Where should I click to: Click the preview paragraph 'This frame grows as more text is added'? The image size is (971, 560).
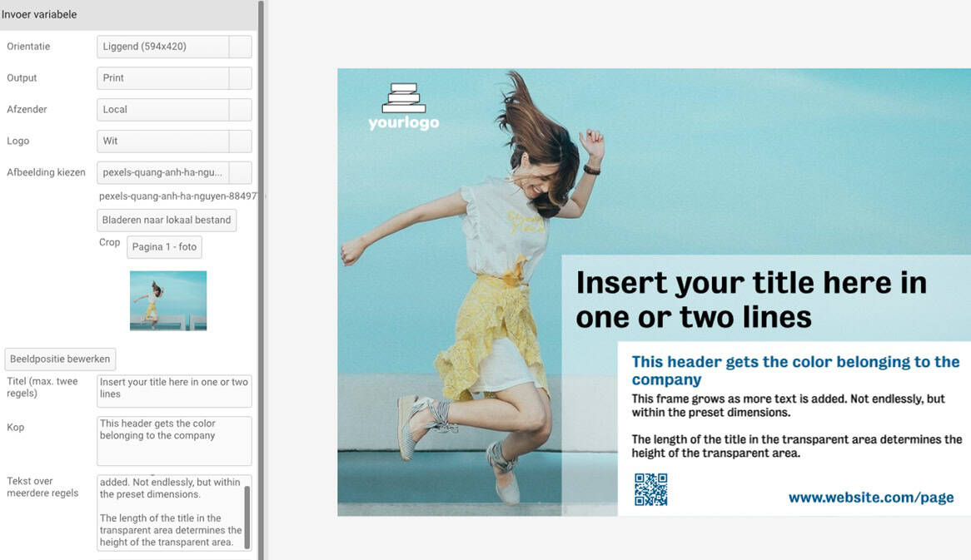click(x=789, y=405)
